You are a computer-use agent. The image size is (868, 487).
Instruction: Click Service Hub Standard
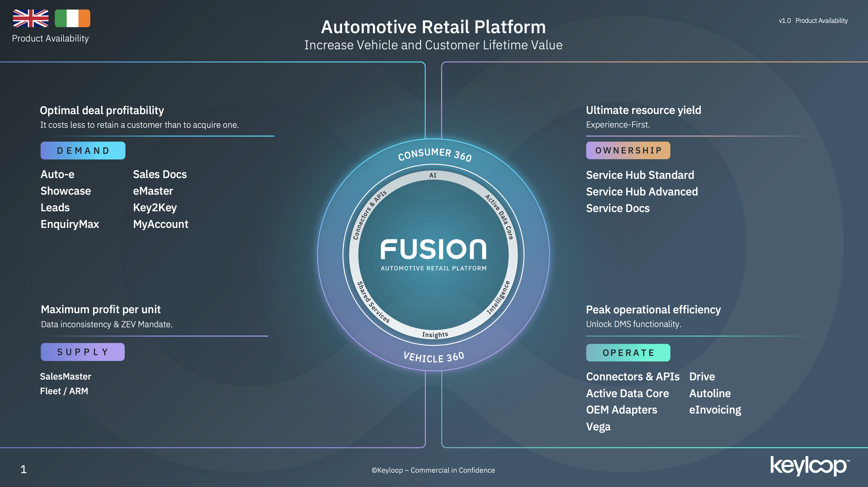pyautogui.click(x=640, y=175)
